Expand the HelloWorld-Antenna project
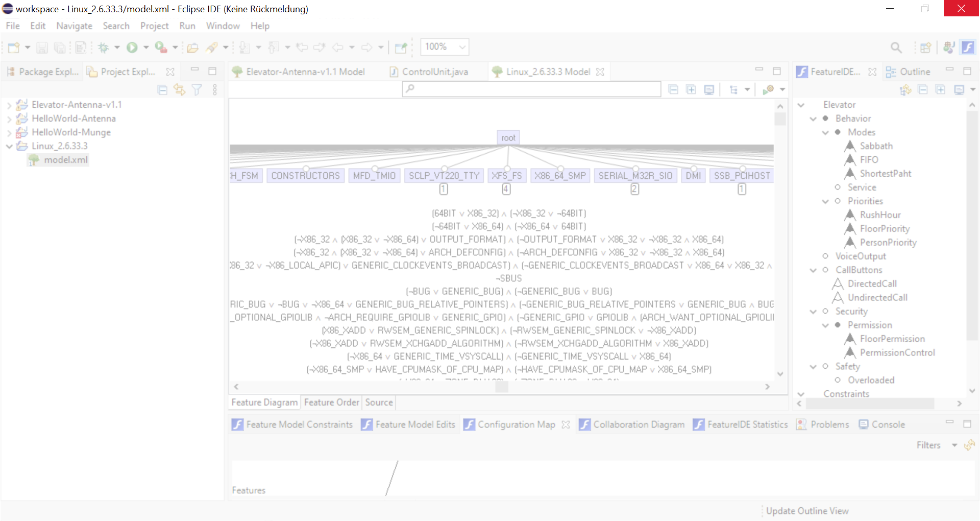Screen dimensions: 980x521 pyautogui.click(x=9, y=118)
